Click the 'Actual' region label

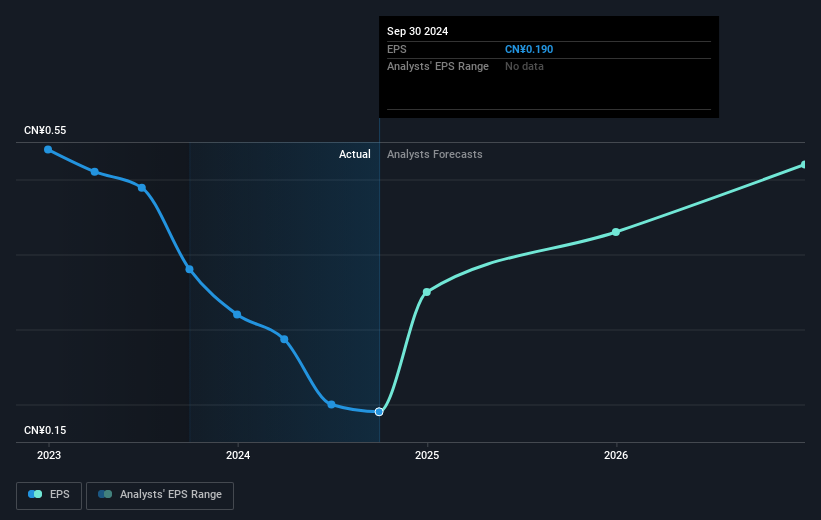click(354, 154)
